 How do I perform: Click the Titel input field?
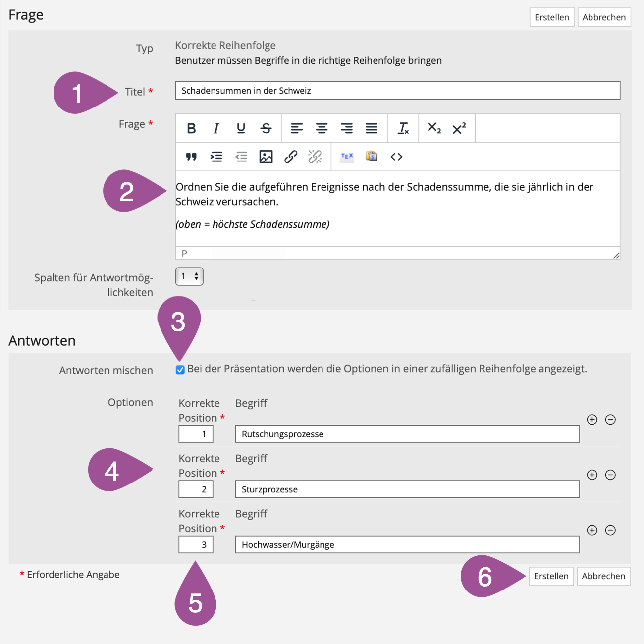pyautogui.click(x=397, y=91)
